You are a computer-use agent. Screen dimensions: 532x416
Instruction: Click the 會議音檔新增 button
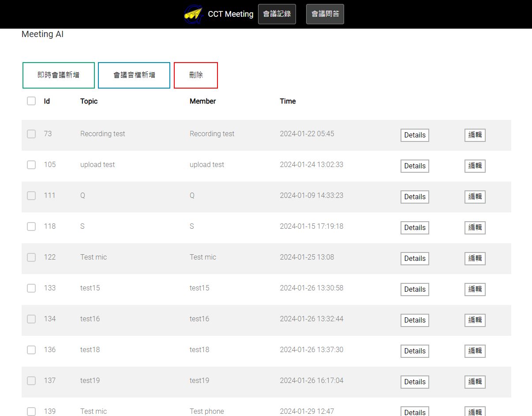click(134, 75)
